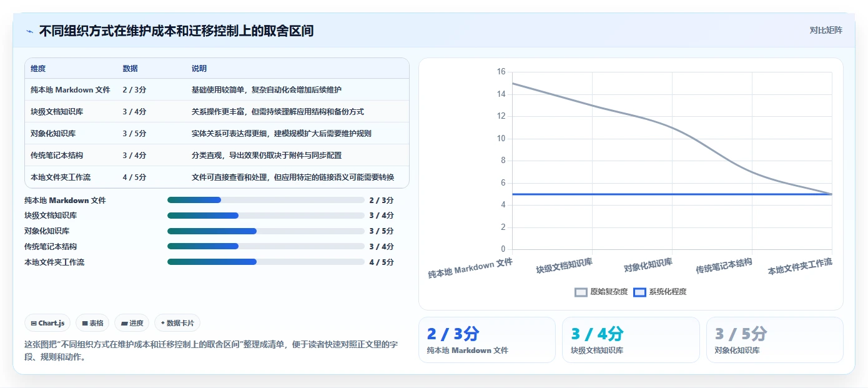Select the 进度 tag chip
The height and width of the screenshot is (388, 868).
point(132,323)
